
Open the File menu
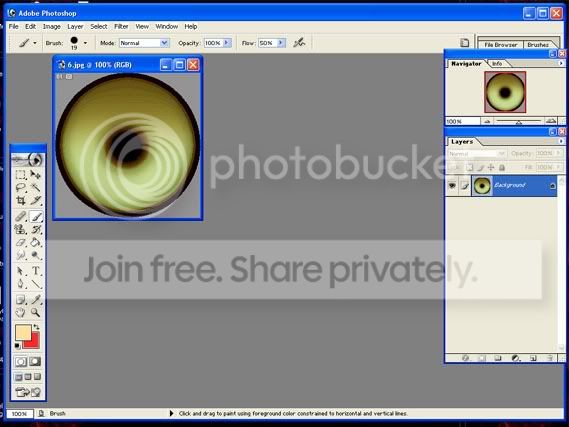click(14, 26)
